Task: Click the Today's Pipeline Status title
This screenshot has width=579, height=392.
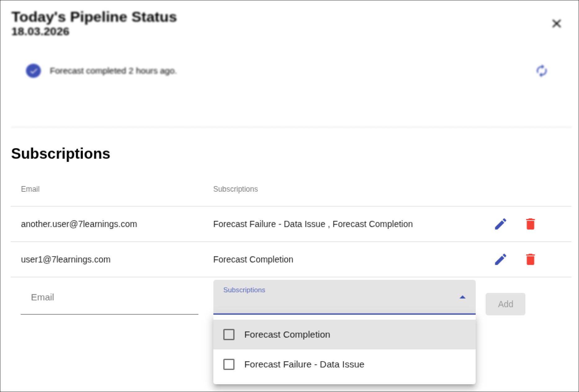Action: pyautogui.click(x=94, y=17)
